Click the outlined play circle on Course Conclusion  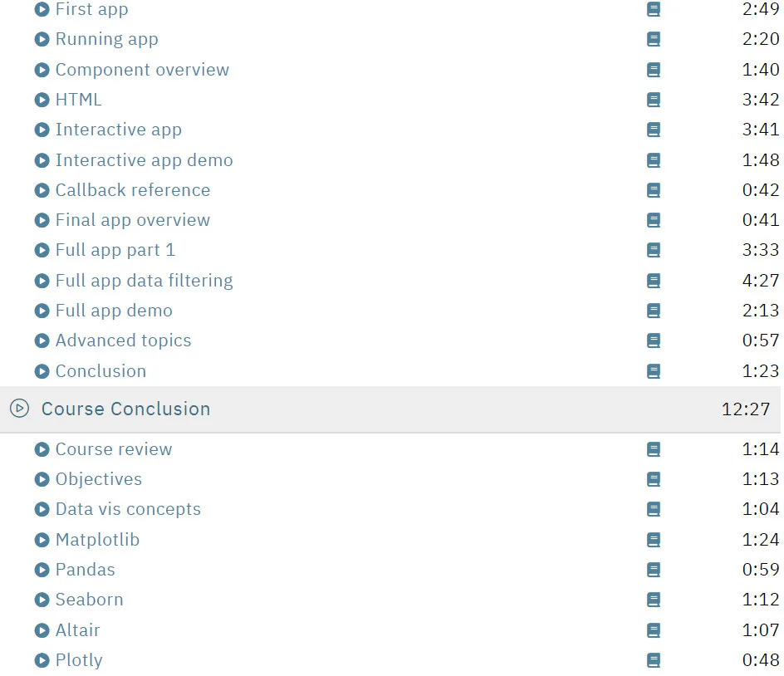19,409
